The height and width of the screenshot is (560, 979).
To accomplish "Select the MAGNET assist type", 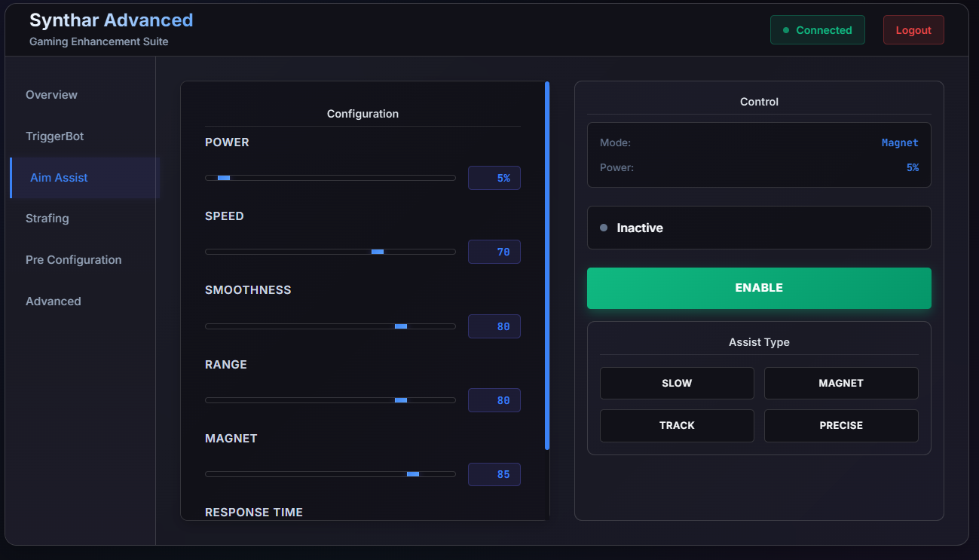I will [x=841, y=383].
